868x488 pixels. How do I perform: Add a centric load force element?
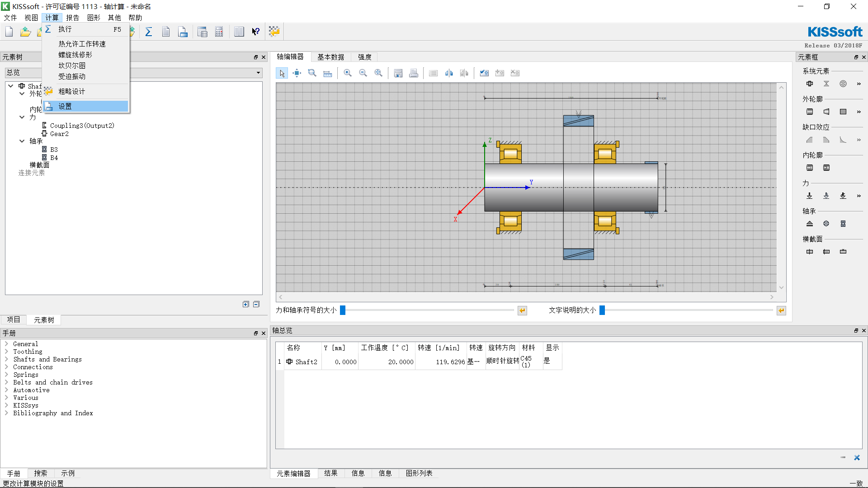(x=810, y=196)
